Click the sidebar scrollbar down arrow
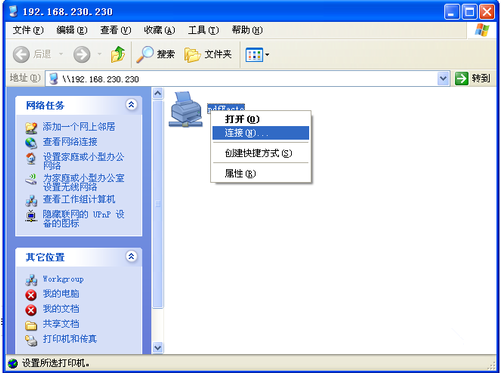The image size is (501, 374). pyautogui.click(x=158, y=348)
